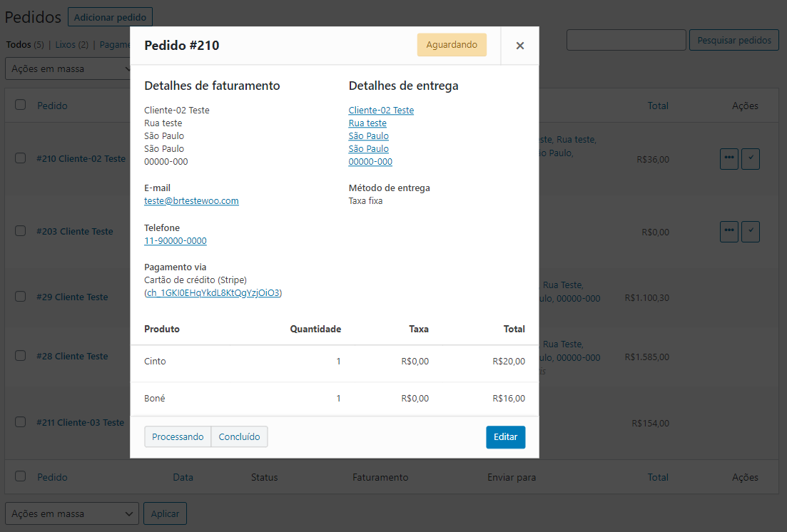
Task: Open Stripe charge ID link
Action: (x=213, y=292)
